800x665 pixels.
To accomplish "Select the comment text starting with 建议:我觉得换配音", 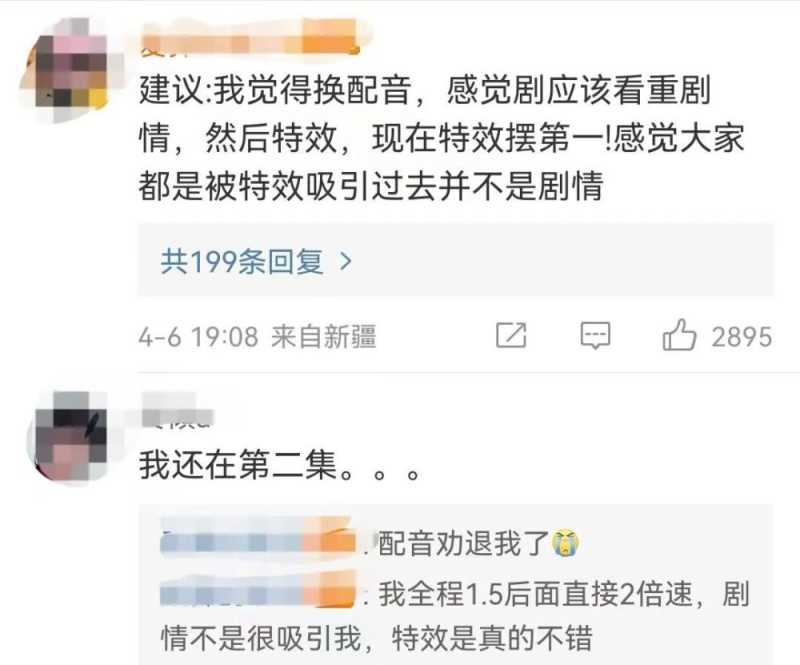I will 442,138.
